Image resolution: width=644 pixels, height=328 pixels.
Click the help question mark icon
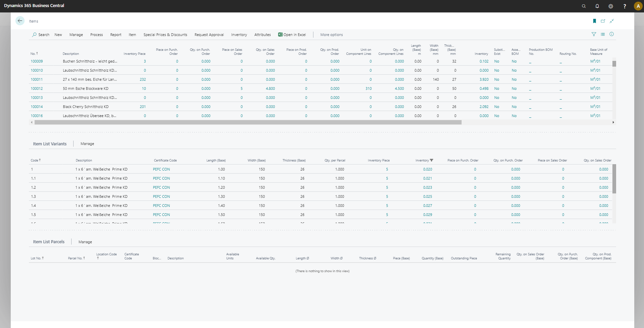point(625,6)
